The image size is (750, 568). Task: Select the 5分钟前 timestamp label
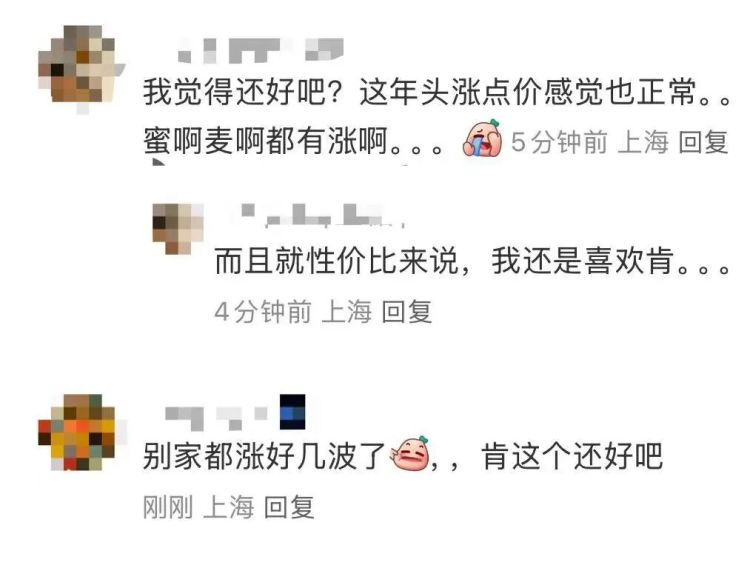tap(559, 142)
